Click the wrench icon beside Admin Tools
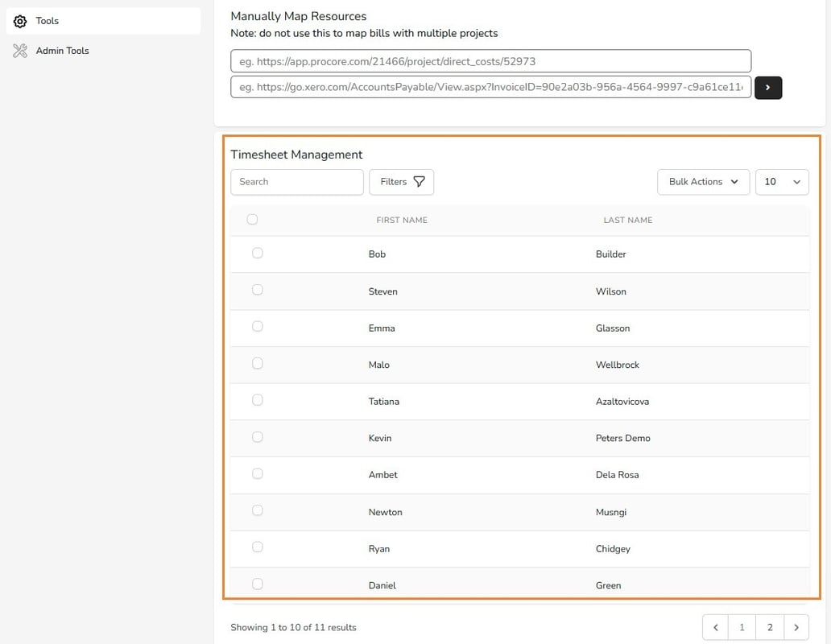831x644 pixels. 19,50
